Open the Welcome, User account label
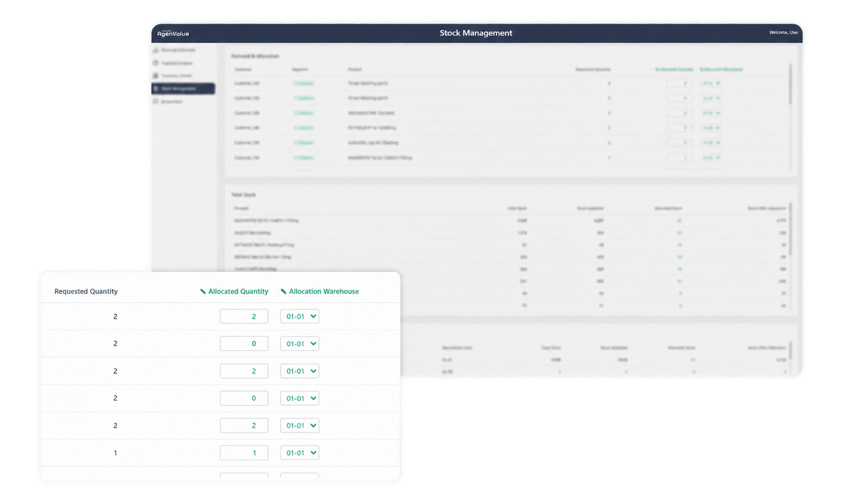The height and width of the screenshot is (504, 841). [783, 33]
